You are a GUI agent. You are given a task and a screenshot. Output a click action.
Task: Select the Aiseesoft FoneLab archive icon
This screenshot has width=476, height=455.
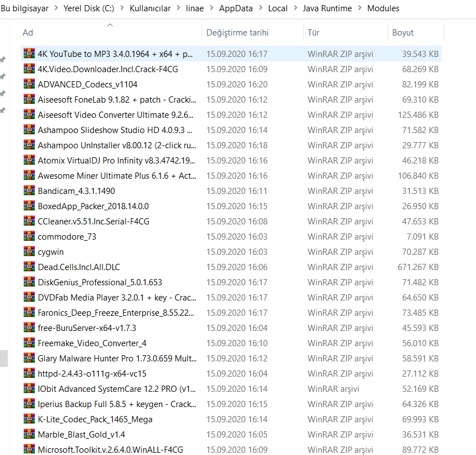coord(29,99)
